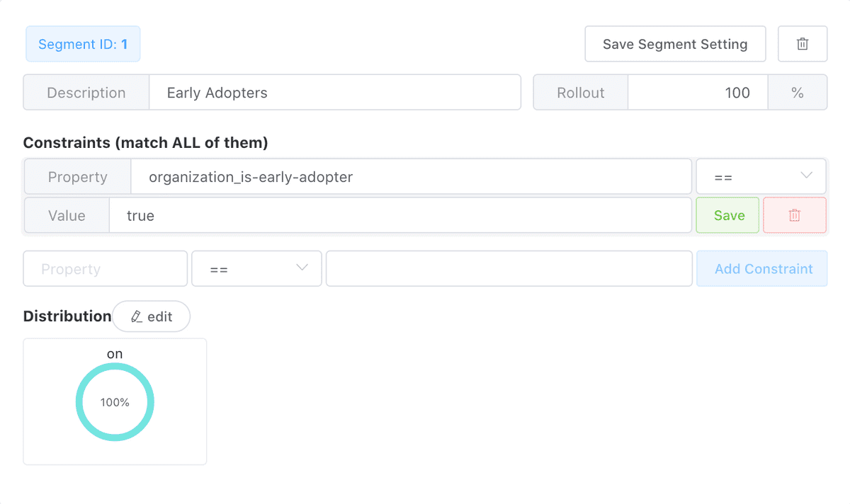Click the Early Adopters description field
Viewport: 850px width, 504px height.
335,93
